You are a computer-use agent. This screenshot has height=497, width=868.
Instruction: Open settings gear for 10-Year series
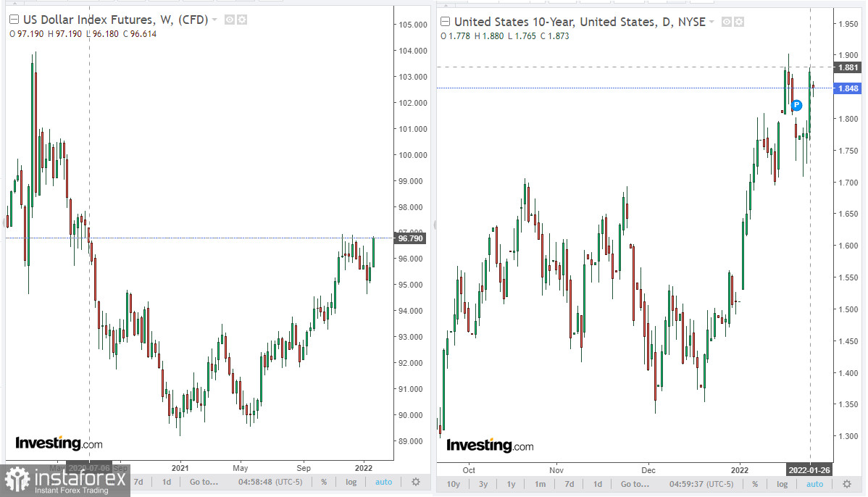[739, 22]
